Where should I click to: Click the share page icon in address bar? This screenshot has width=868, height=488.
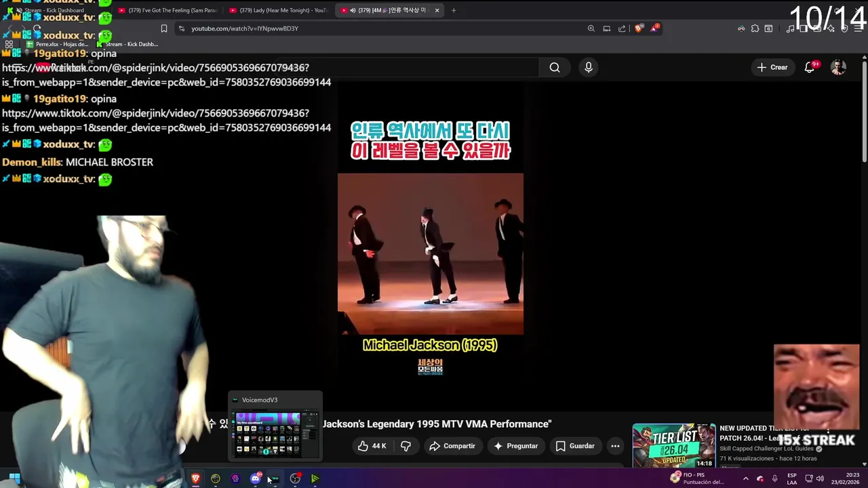[622, 28]
